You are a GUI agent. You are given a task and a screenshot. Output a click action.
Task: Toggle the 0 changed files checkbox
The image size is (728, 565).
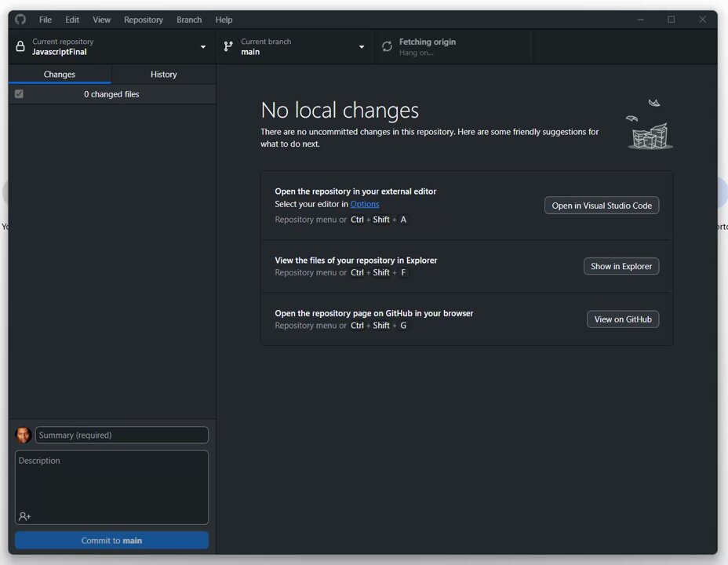[19, 94]
